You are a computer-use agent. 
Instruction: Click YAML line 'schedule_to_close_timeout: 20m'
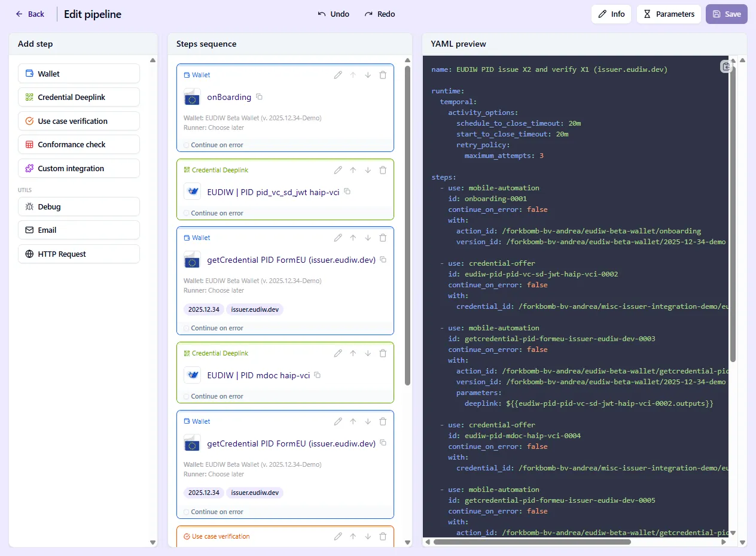[x=518, y=123]
